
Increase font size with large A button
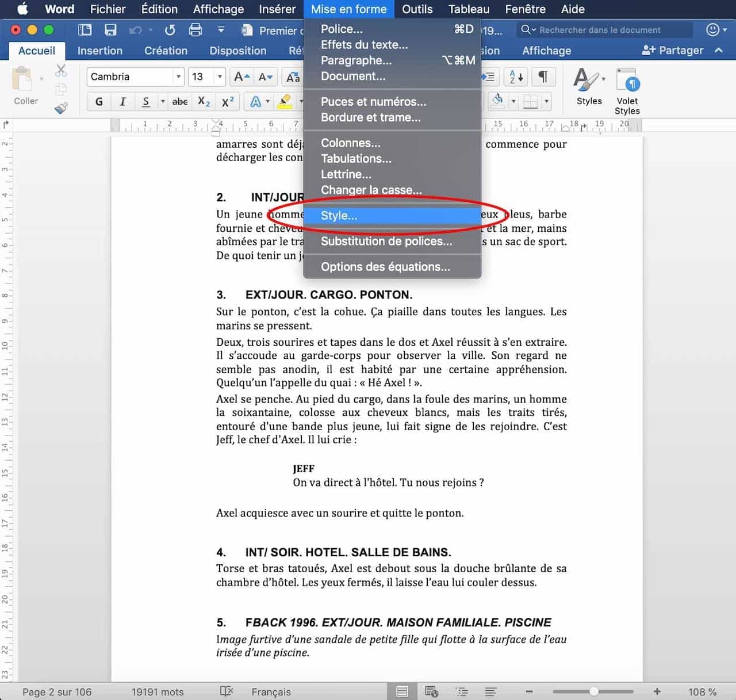click(x=241, y=76)
